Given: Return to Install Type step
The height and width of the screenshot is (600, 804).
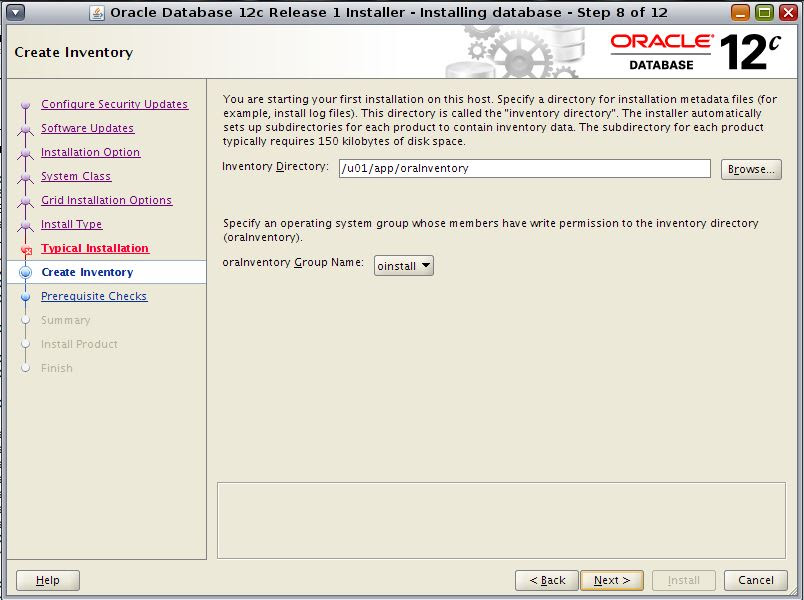Looking at the screenshot, I should (71, 224).
